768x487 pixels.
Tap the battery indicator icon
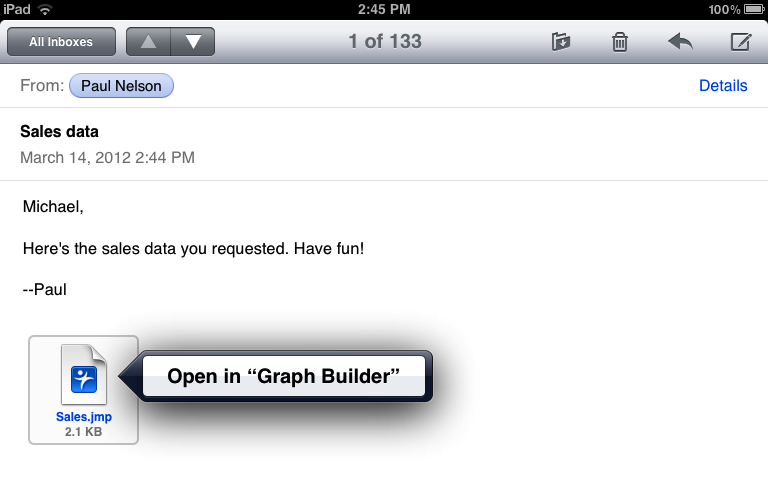click(754, 9)
